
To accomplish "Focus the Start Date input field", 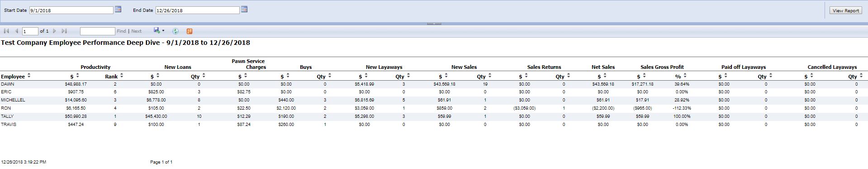I will coord(71,10).
